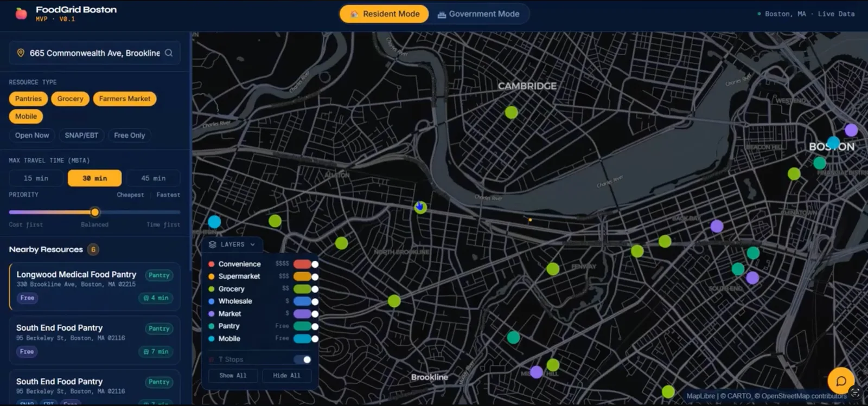Click the purple Market legend dot

pyautogui.click(x=212, y=314)
